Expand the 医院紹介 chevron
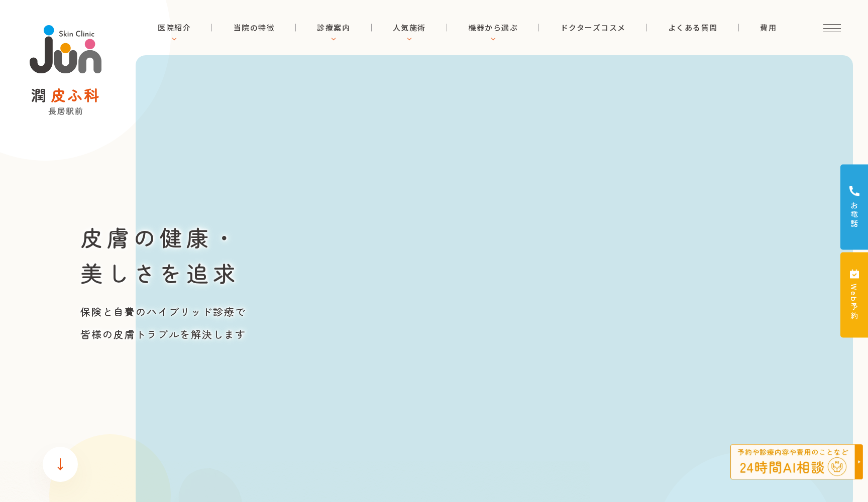The image size is (868, 502). pyautogui.click(x=174, y=39)
